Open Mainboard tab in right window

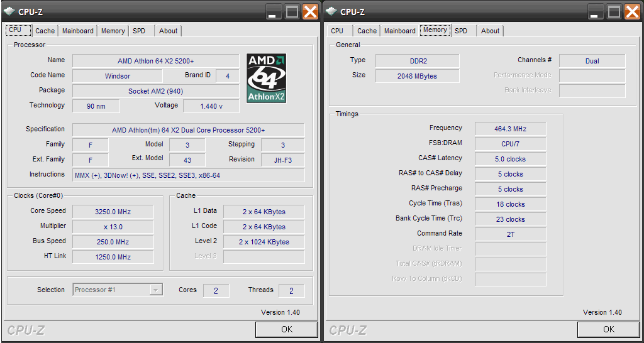coord(400,31)
